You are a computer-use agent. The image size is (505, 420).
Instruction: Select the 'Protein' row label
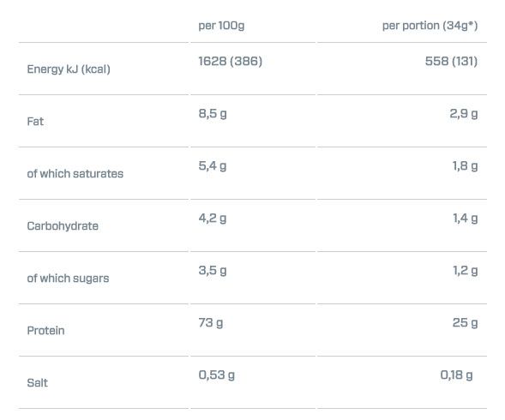tap(45, 331)
